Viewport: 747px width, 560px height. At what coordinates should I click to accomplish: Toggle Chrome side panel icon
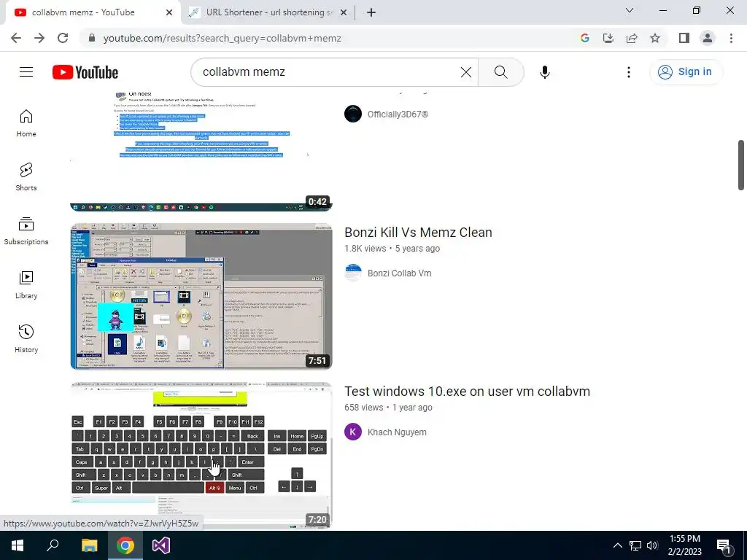tap(684, 38)
